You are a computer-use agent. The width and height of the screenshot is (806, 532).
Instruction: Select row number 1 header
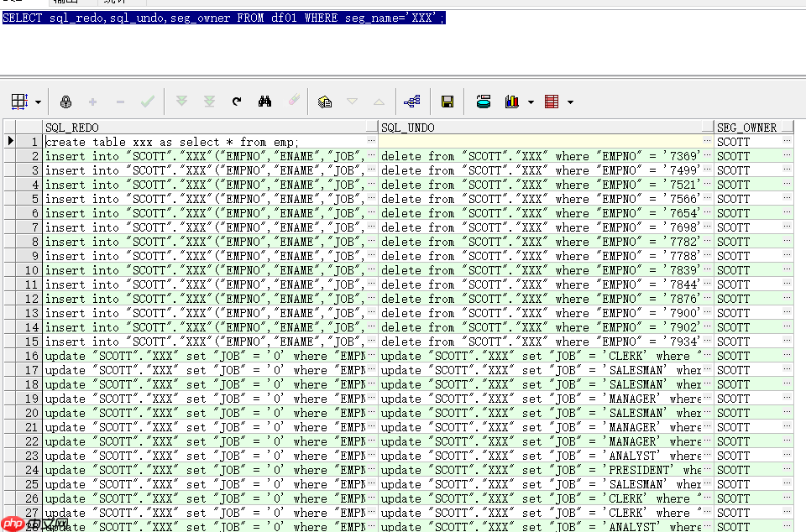(x=29, y=142)
